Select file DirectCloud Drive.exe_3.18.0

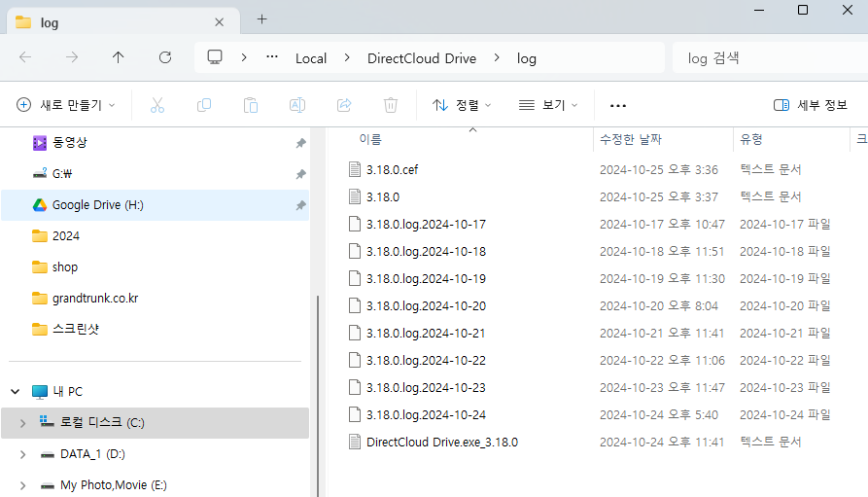point(441,443)
